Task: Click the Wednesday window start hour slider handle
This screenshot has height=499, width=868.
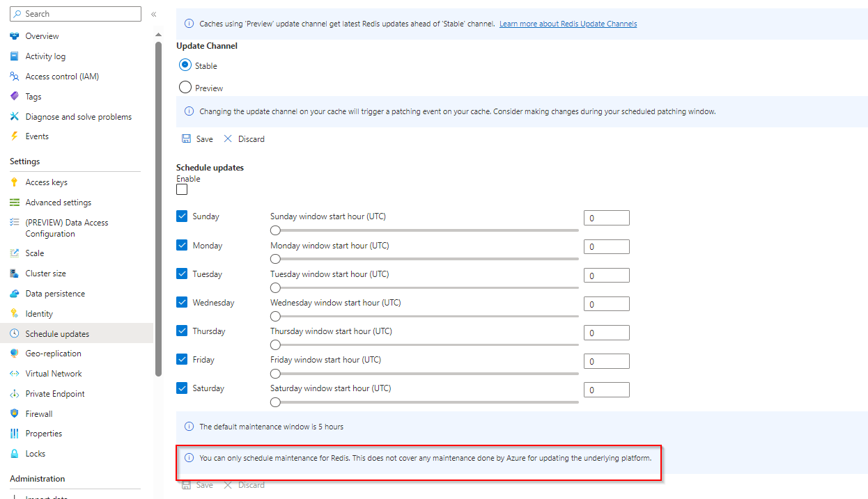Action: pos(275,316)
